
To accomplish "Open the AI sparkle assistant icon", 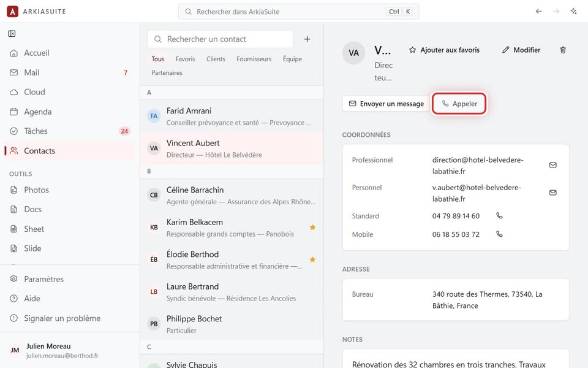I will pos(573,11).
